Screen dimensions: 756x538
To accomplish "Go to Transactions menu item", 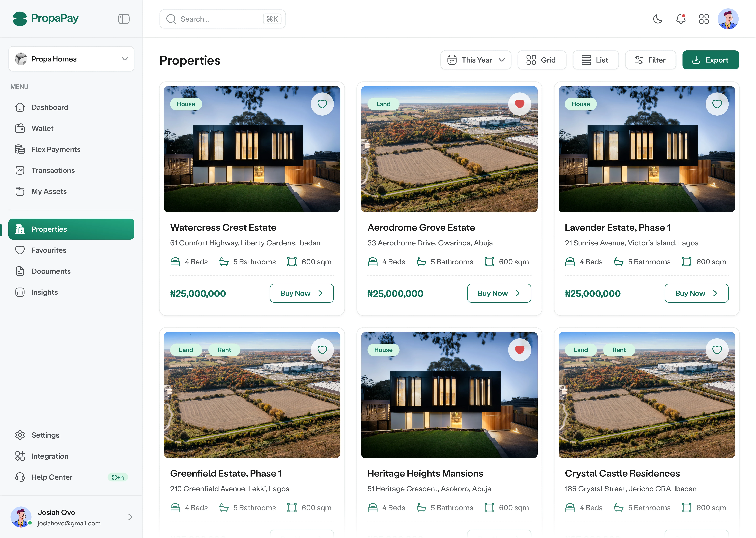I will click(x=53, y=170).
